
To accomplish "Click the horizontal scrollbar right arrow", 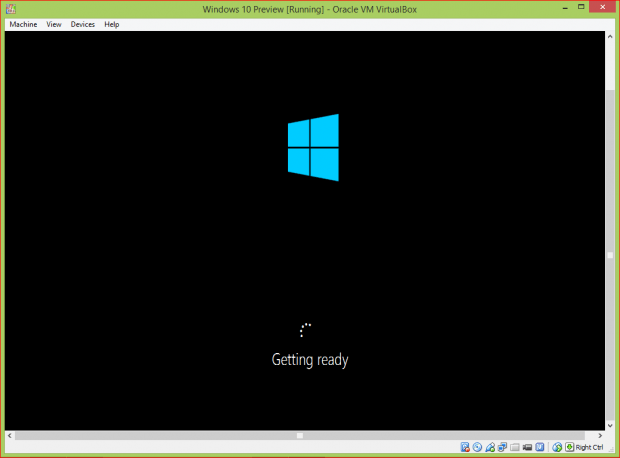I will point(600,435).
